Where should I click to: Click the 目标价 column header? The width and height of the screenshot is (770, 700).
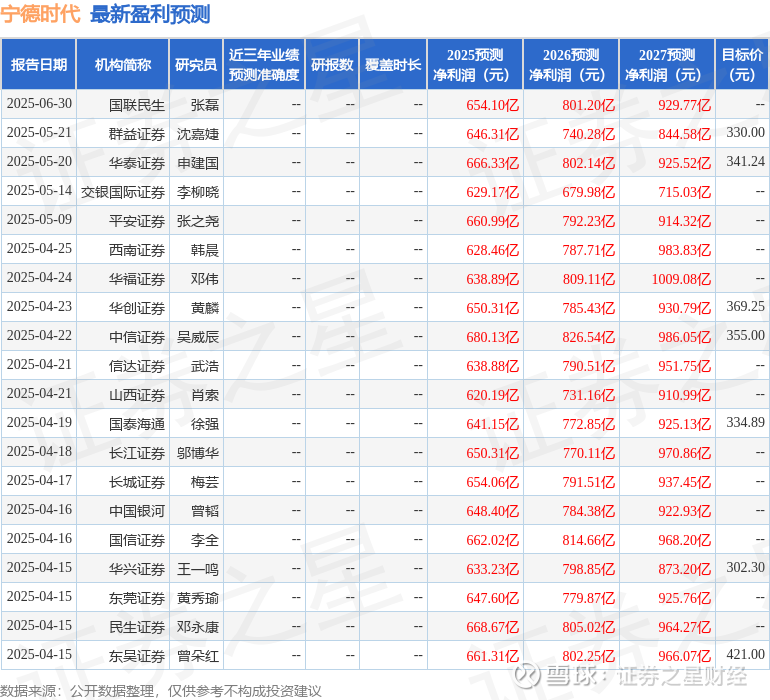(x=742, y=64)
